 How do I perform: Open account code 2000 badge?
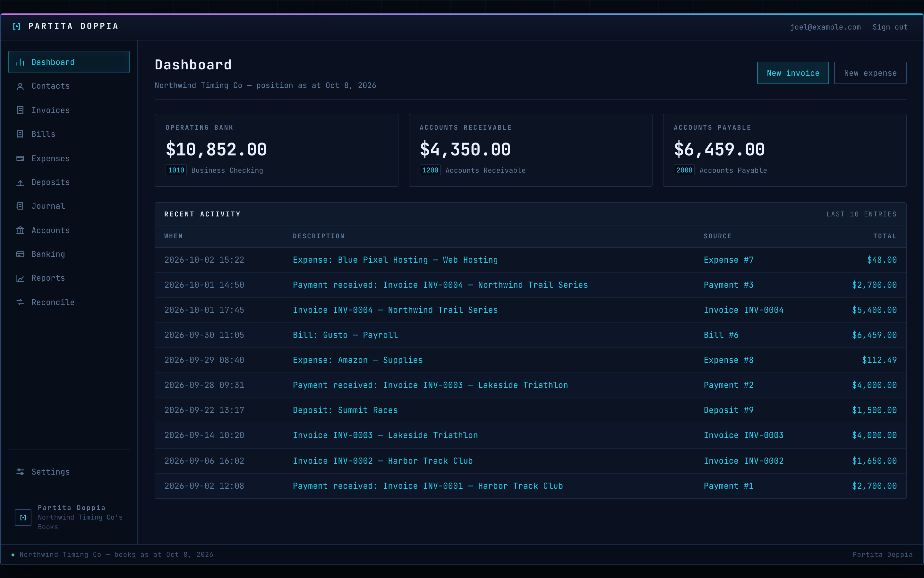684,170
